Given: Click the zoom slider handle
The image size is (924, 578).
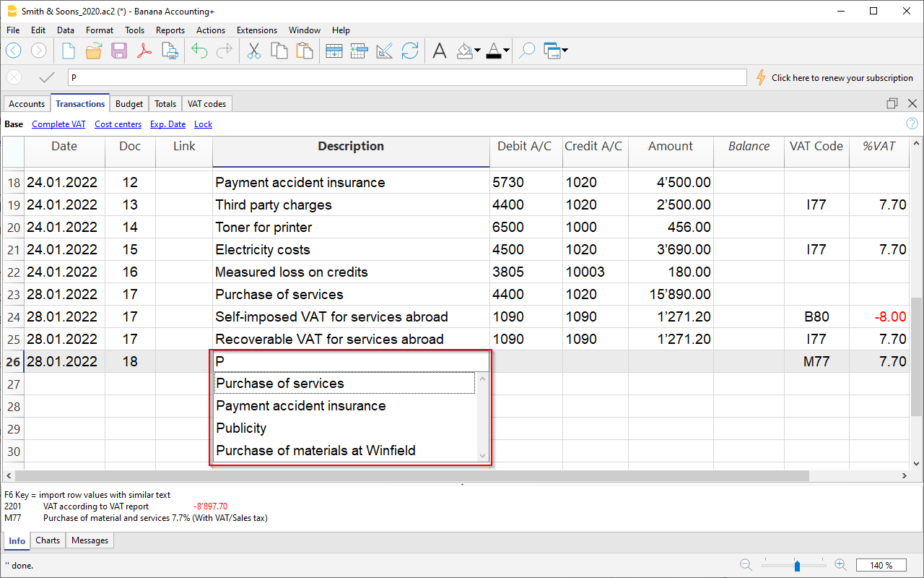Looking at the screenshot, I should (x=797, y=565).
